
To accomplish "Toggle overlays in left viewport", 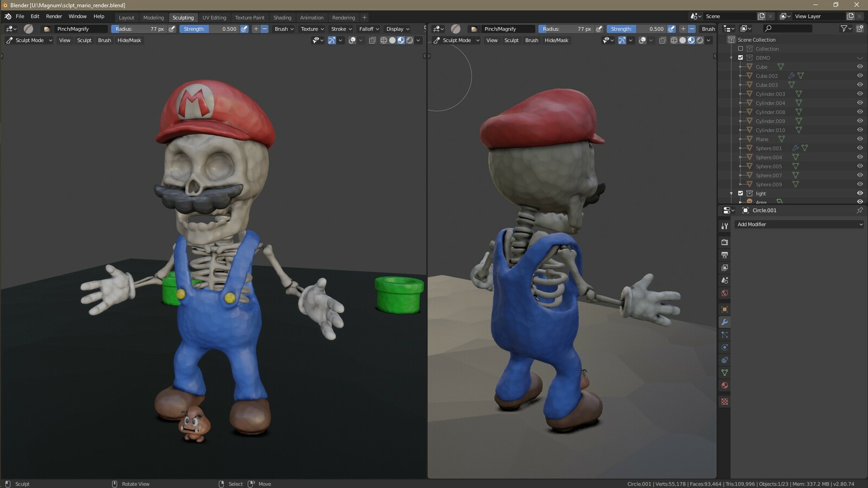I will 352,40.
